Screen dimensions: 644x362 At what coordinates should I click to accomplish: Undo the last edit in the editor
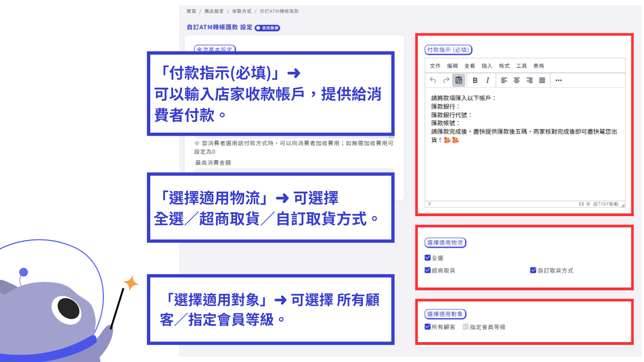tap(433, 80)
